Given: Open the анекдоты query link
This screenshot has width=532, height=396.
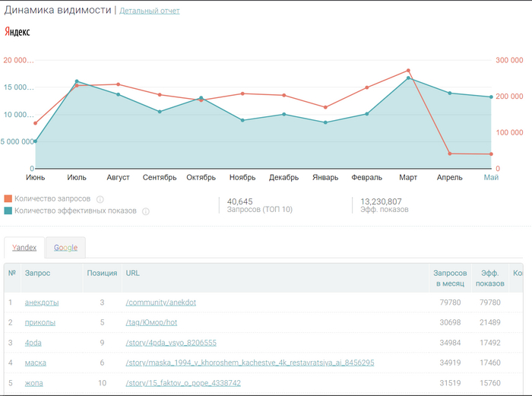Looking at the screenshot, I should click(42, 303).
